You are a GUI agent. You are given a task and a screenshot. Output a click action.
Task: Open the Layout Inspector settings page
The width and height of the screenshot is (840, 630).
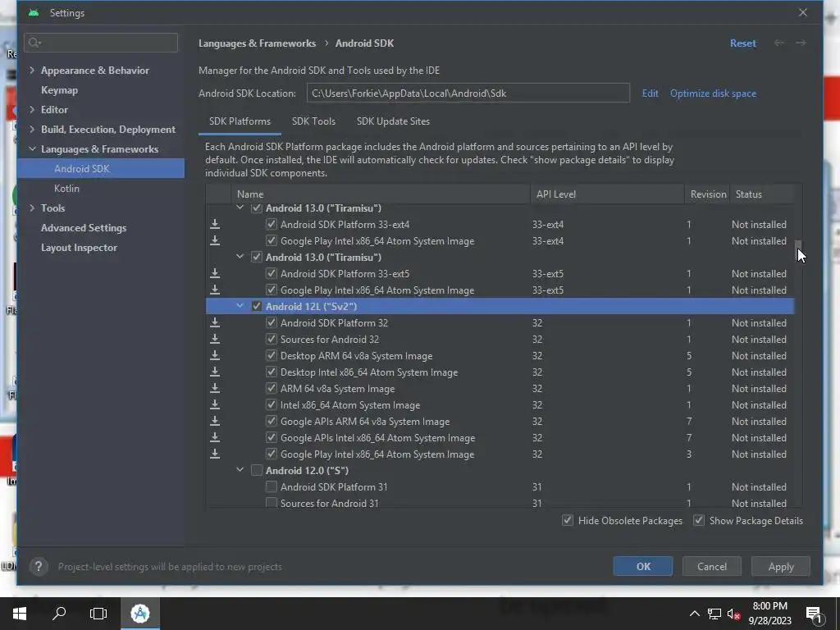[79, 248]
